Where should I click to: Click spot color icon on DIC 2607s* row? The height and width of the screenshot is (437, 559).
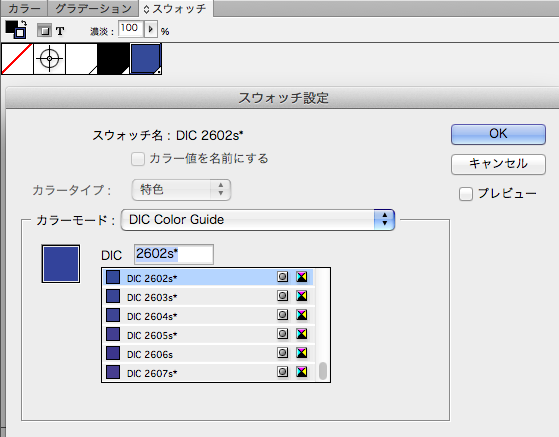[x=283, y=372]
